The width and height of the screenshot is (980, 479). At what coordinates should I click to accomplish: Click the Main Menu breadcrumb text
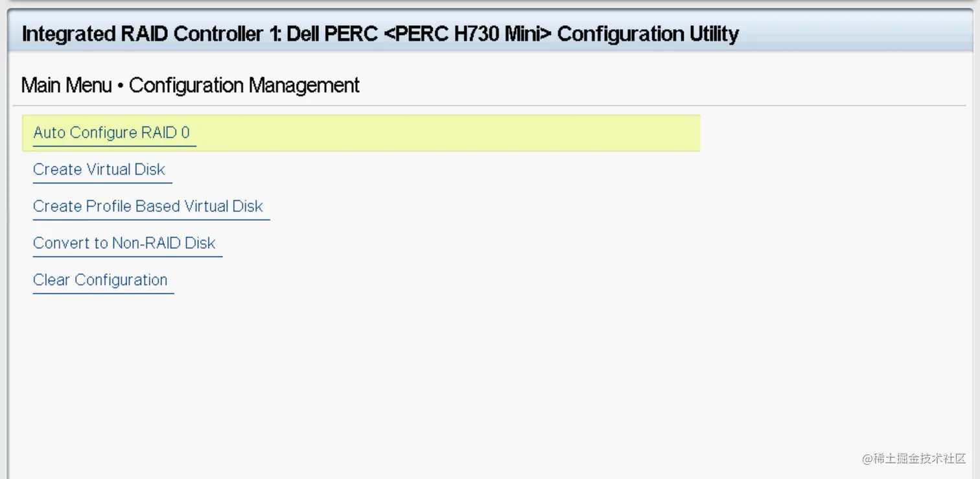66,86
